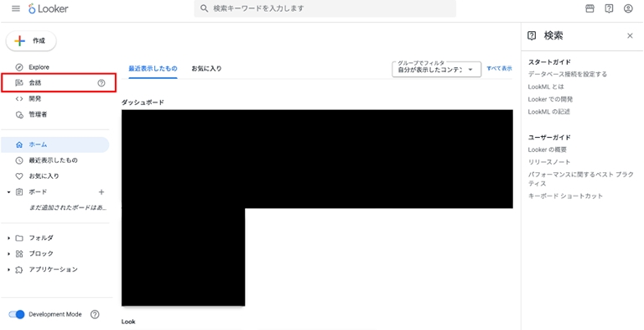Viewport: 644px width, 330px height.
Task: Open キーボード ショートカット link
Action: point(565,196)
